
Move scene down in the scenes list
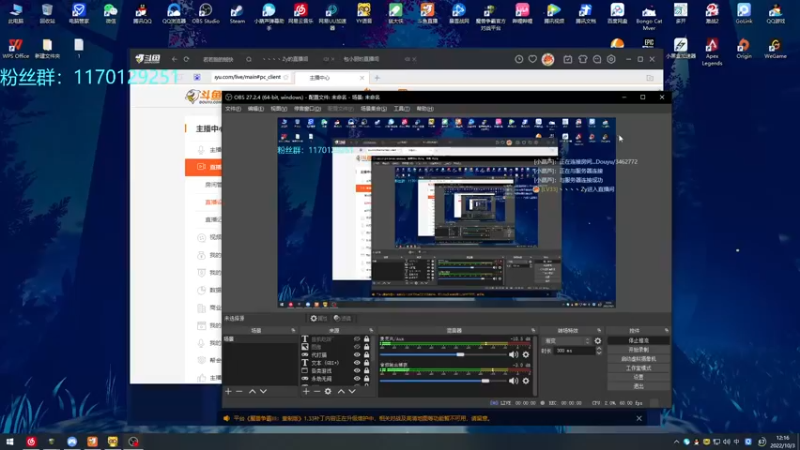(x=263, y=391)
